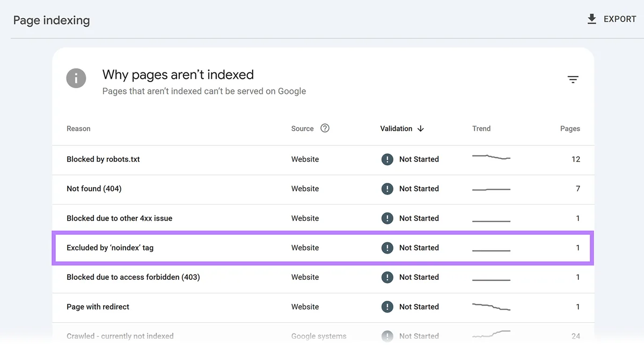644x349 pixels.
Task: Click Google systems source text
Action: tap(319, 336)
